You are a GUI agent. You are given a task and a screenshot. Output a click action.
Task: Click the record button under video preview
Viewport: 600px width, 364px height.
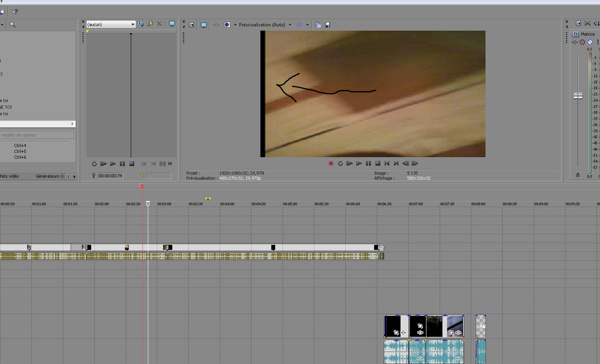tap(331, 163)
